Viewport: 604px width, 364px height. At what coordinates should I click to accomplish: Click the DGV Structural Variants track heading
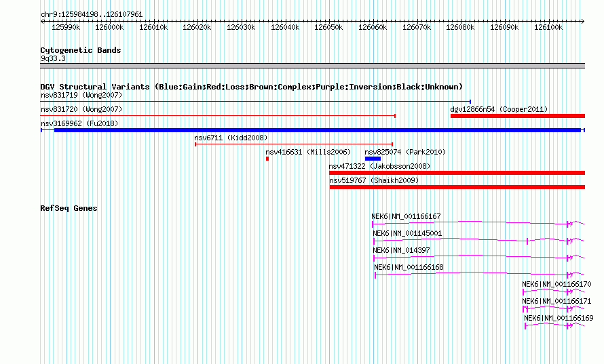tap(252, 87)
